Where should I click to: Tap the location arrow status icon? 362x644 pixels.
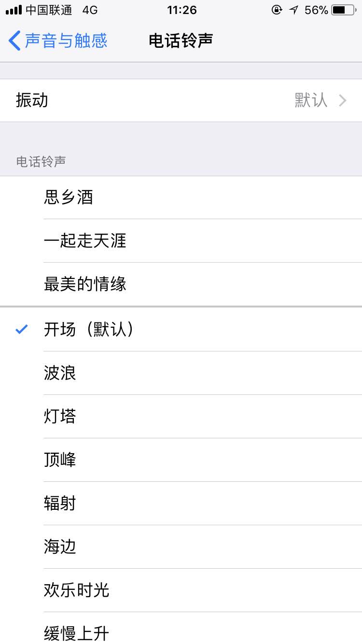[x=293, y=10]
